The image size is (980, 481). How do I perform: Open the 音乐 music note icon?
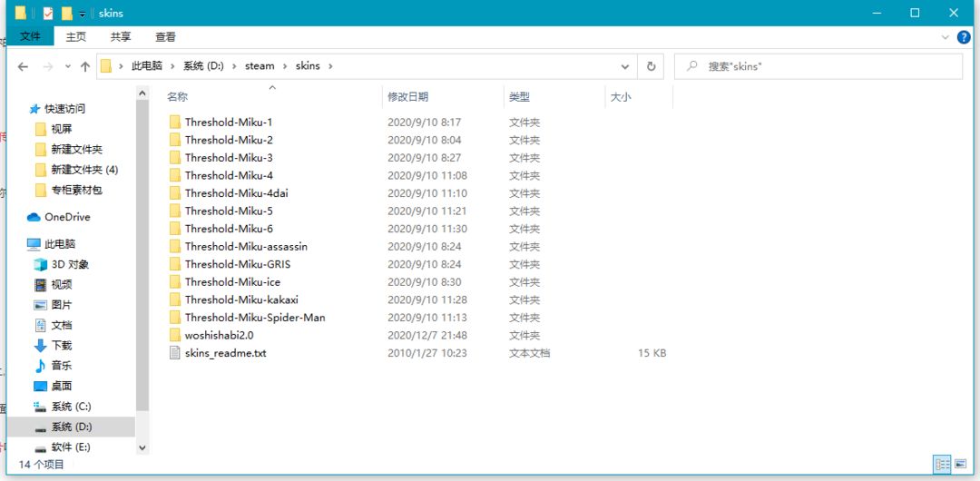tap(41, 365)
